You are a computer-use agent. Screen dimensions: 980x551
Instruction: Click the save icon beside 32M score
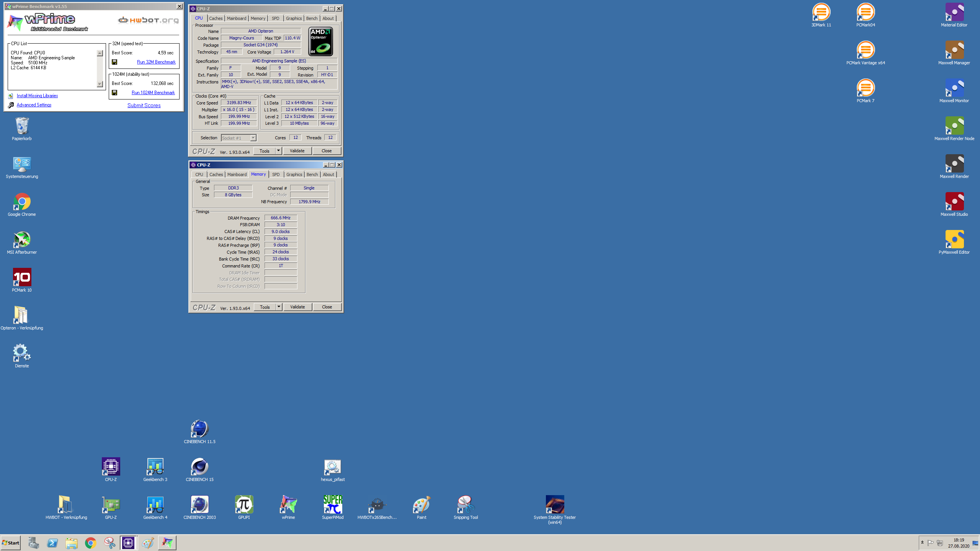tap(114, 62)
